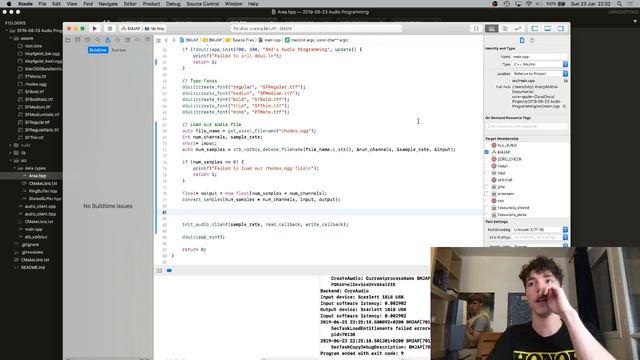The width and height of the screenshot is (640, 360).
Task: Open the File menu
Action: coord(42,4)
